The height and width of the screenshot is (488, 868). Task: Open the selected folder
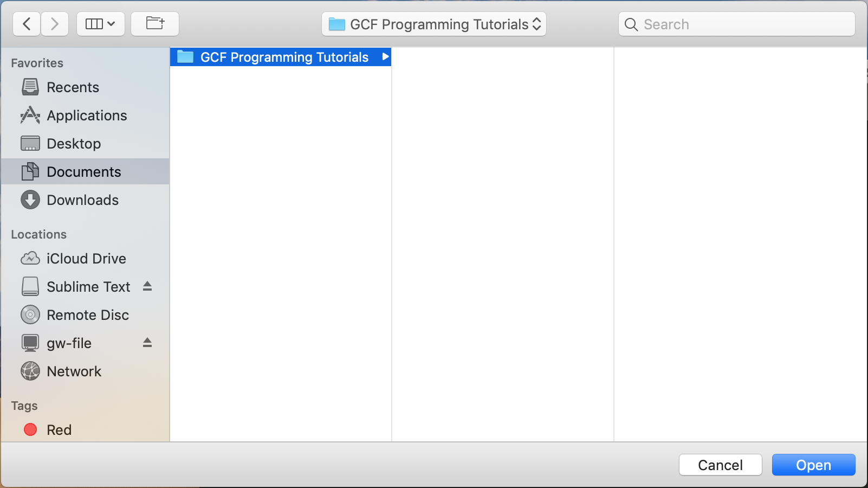(813, 465)
